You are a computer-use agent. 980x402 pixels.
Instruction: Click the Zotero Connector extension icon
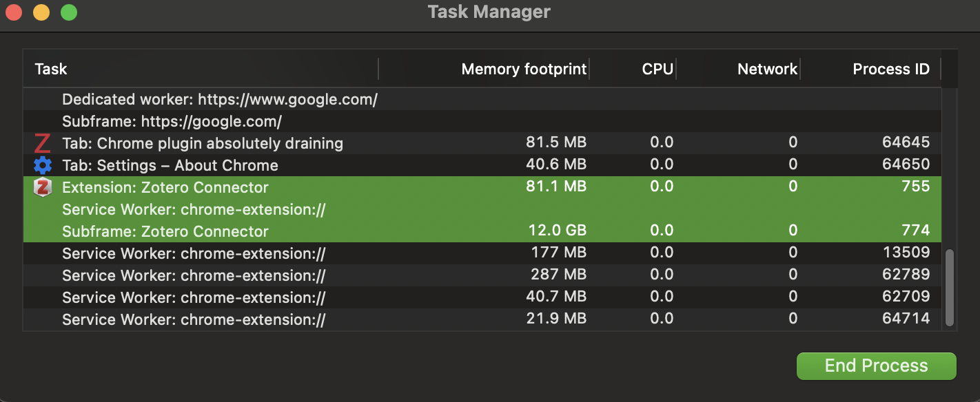tap(43, 187)
